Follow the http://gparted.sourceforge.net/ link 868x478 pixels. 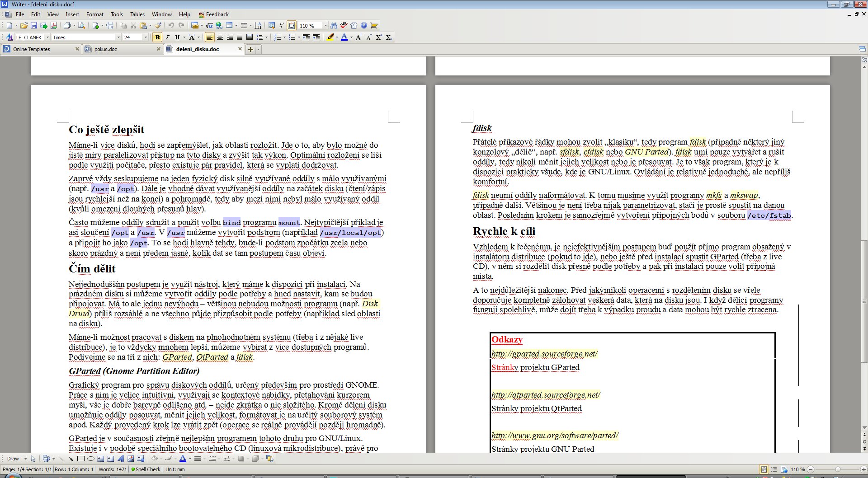click(544, 354)
